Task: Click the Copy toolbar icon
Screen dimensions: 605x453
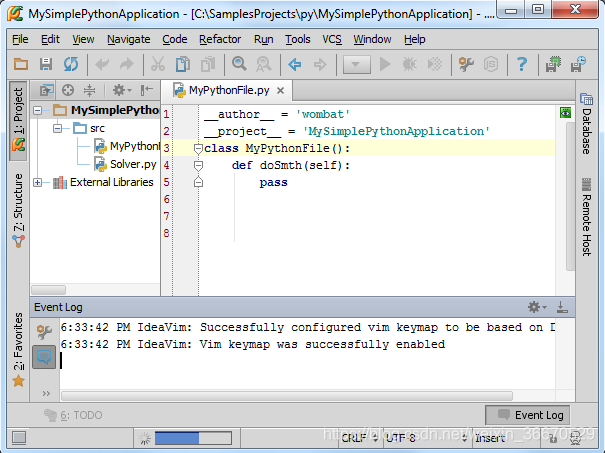Action: 183,64
